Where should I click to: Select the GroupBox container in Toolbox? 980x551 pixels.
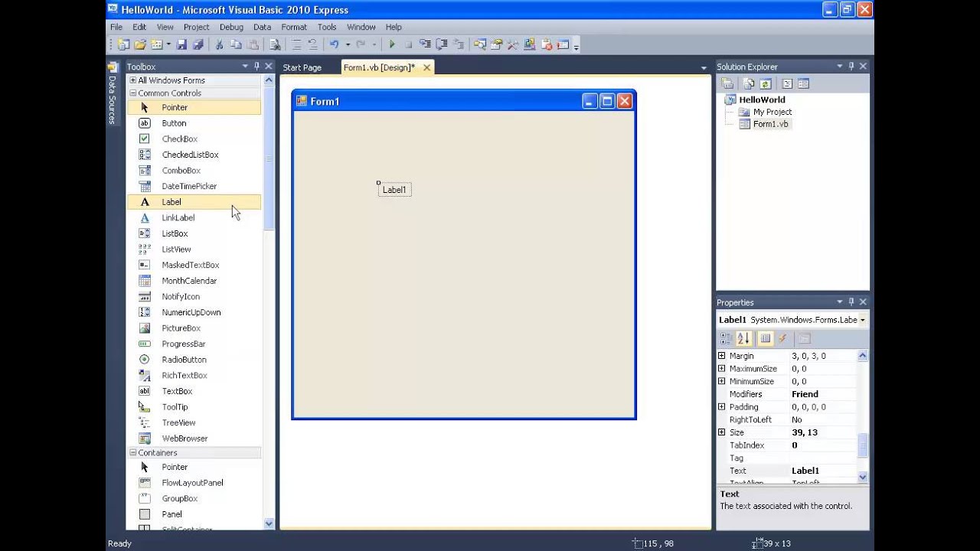click(194, 498)
